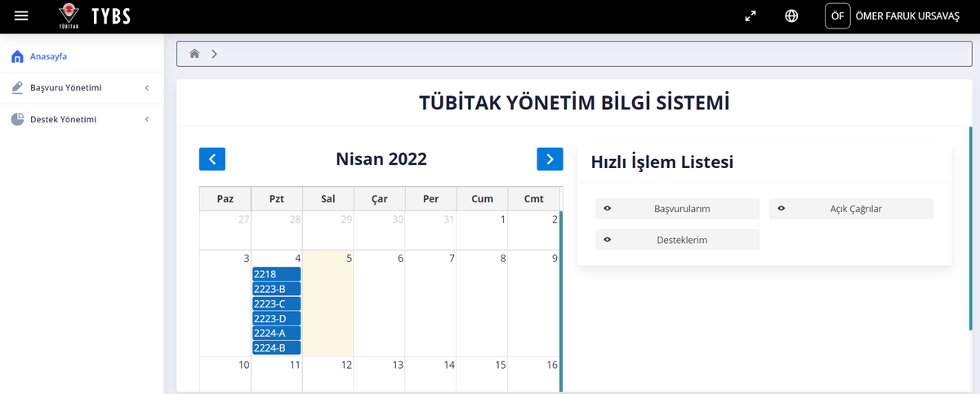Toggle fullscreen mode icon

[x=751, y=16]
